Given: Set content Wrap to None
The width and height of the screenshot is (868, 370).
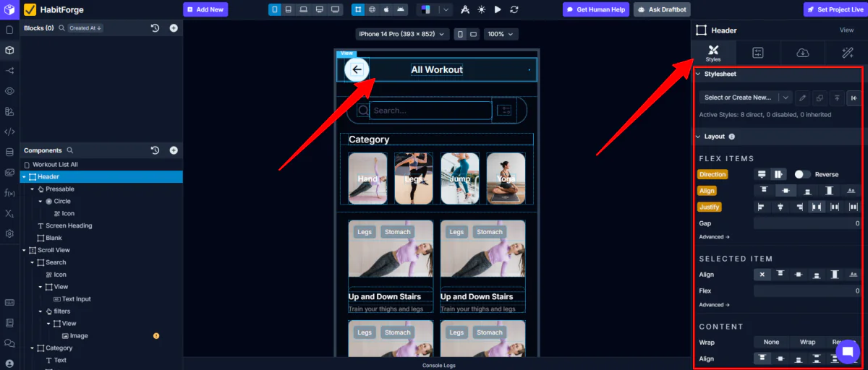Looking at the screenshot, I should 771,342.
